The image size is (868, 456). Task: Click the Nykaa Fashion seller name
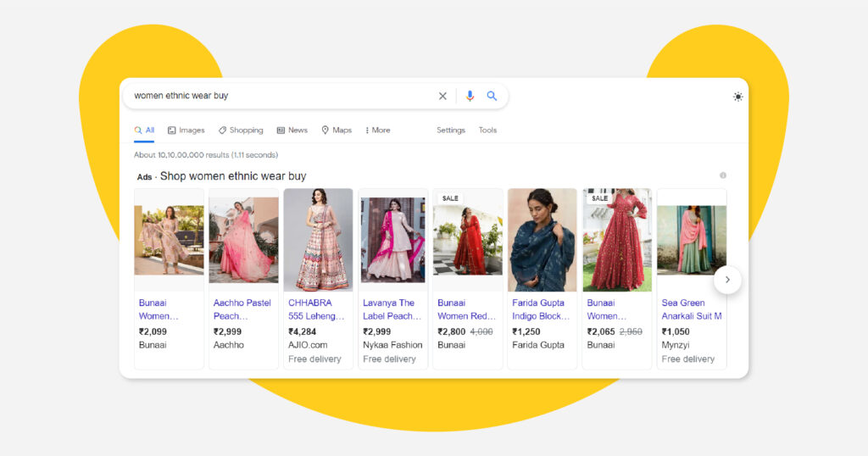click(x=392, y=345)
